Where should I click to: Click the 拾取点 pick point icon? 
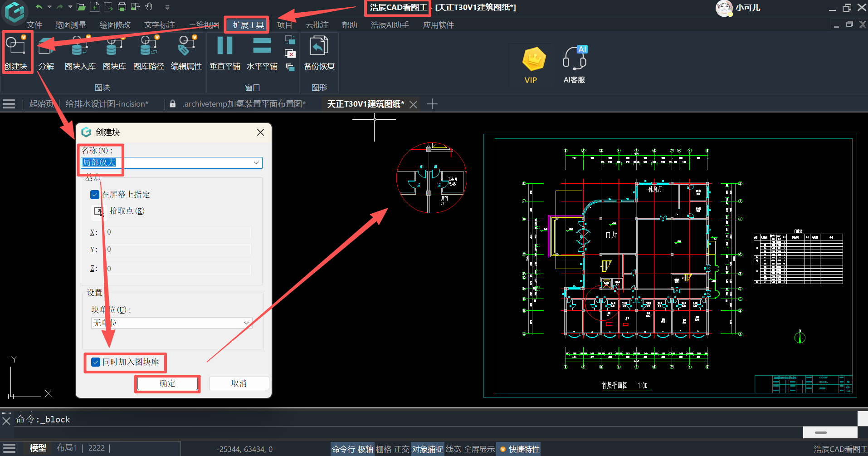99,211
